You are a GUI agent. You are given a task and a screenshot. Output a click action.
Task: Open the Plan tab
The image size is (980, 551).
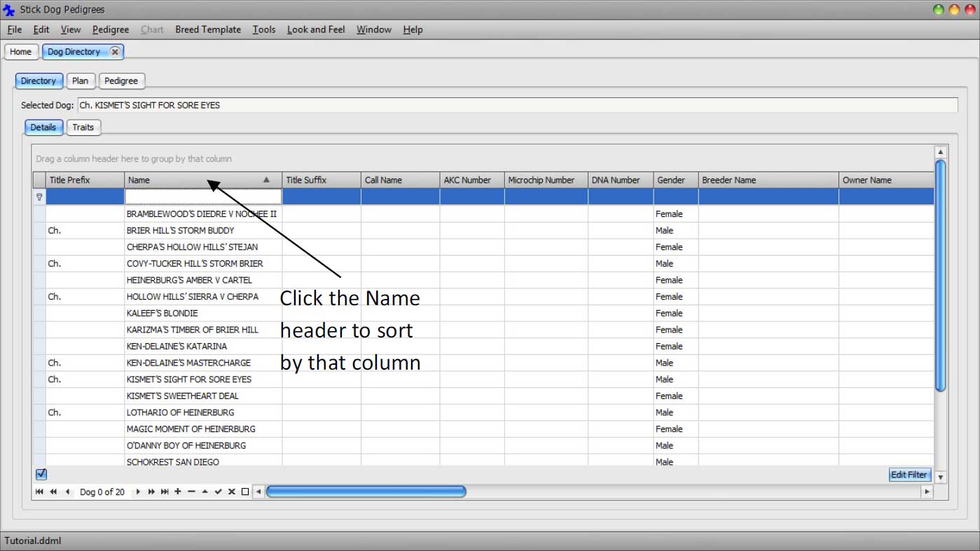(80, 81)
